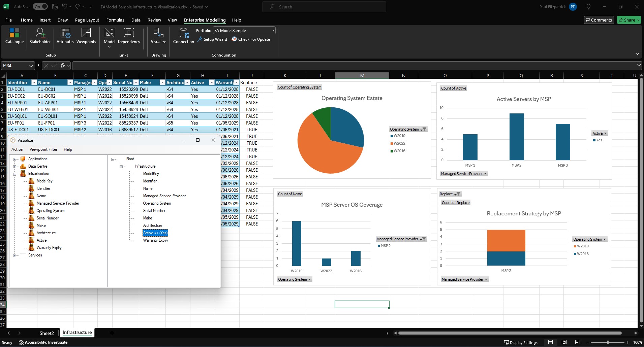The width and height of the screenshot is (644, 347).
Task: Expand the ribbon collapse chevron
Action: point(637,54)
